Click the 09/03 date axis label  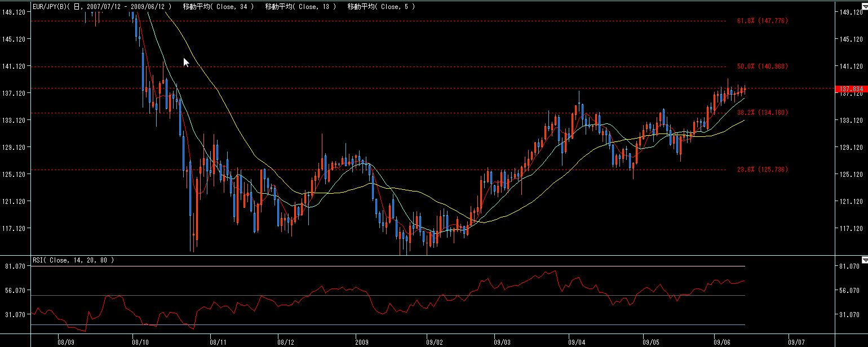point(502,341)
